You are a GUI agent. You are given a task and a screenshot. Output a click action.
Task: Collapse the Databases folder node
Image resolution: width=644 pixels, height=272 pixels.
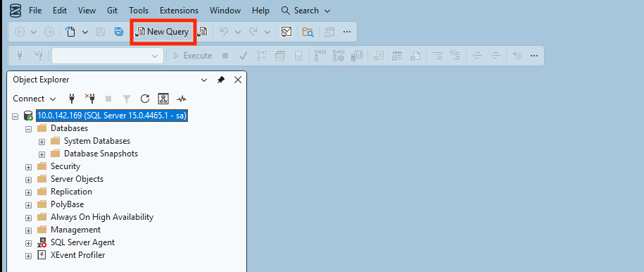28,129
